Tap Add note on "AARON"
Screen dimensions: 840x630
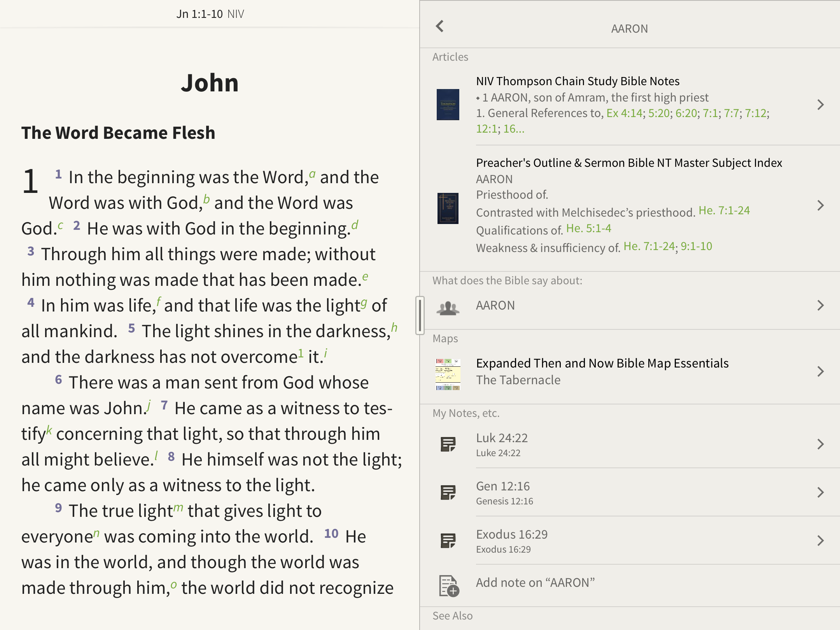535,583
